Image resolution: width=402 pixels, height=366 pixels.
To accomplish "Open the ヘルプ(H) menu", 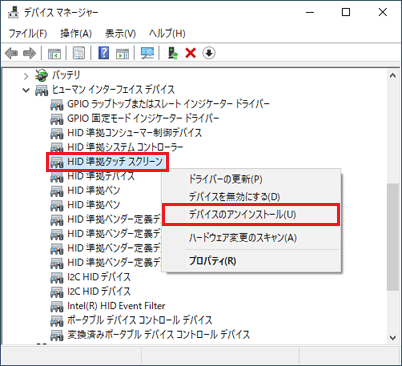I will (x=167, y=33).
